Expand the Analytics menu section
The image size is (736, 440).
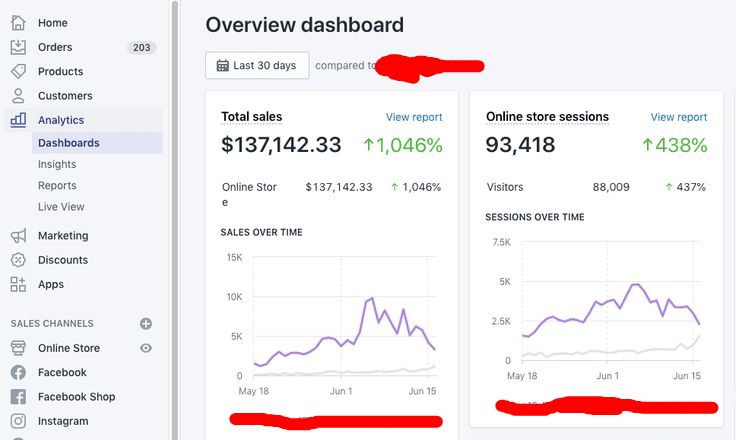pyautogui.click(x=61, y=120)
